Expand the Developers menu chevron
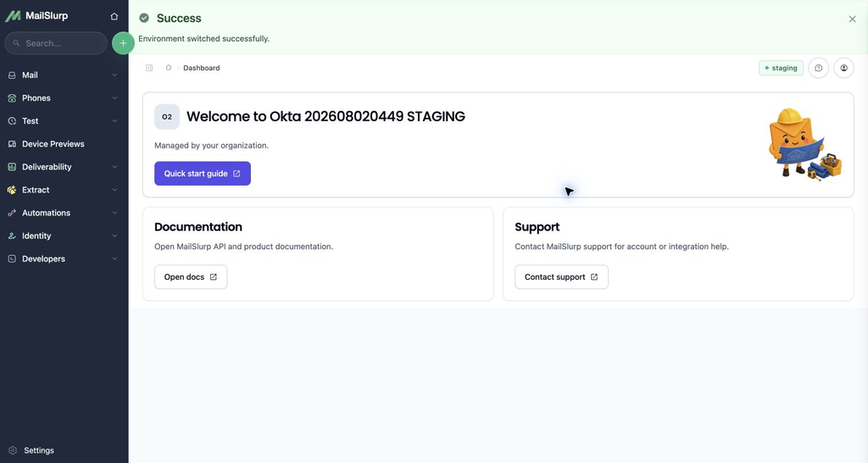This screenshot has height=463, width=868. coord(114,259)
